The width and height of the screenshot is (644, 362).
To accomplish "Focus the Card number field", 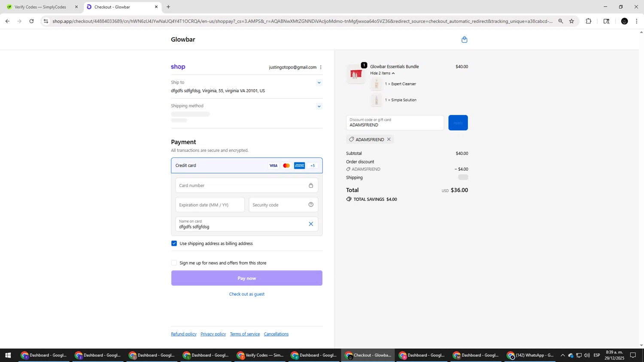I will [247, 186].
